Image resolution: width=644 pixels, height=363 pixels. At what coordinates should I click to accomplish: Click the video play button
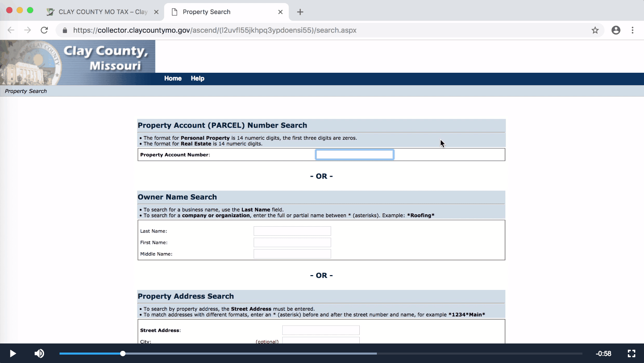[x=13, y=354]
